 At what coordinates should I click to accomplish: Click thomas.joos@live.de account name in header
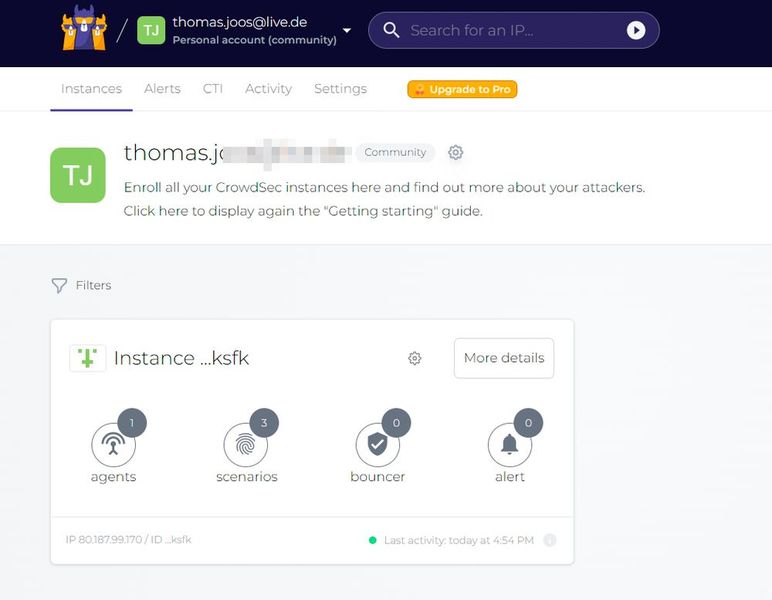pyautogui.click(x=240, y=22)
